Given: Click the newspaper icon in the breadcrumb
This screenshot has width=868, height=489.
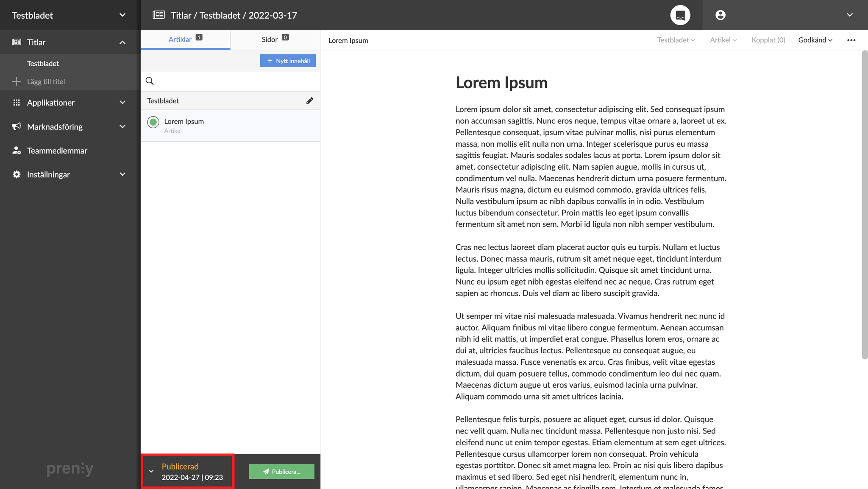Looking at the screenshot, I should click(x=159, y=15).
